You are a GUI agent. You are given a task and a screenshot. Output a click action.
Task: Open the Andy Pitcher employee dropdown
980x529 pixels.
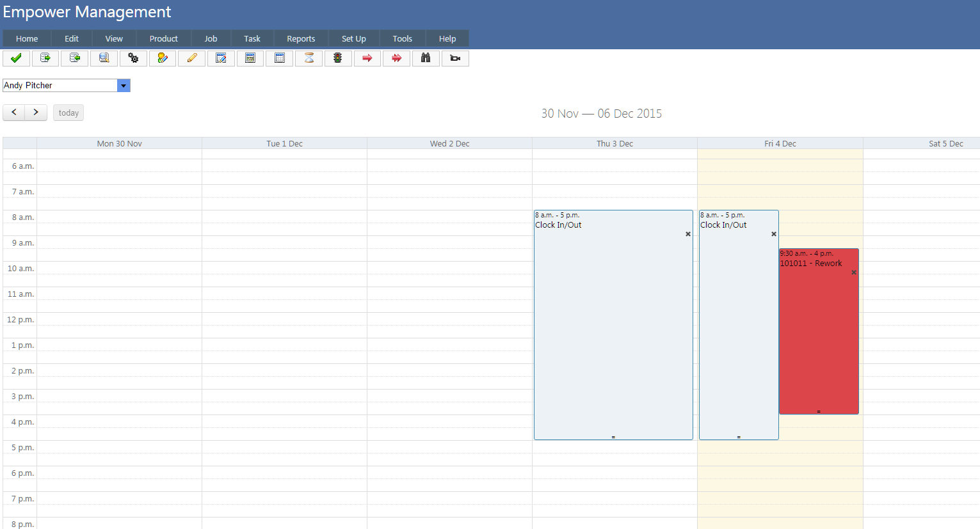(x=124, y=86)
